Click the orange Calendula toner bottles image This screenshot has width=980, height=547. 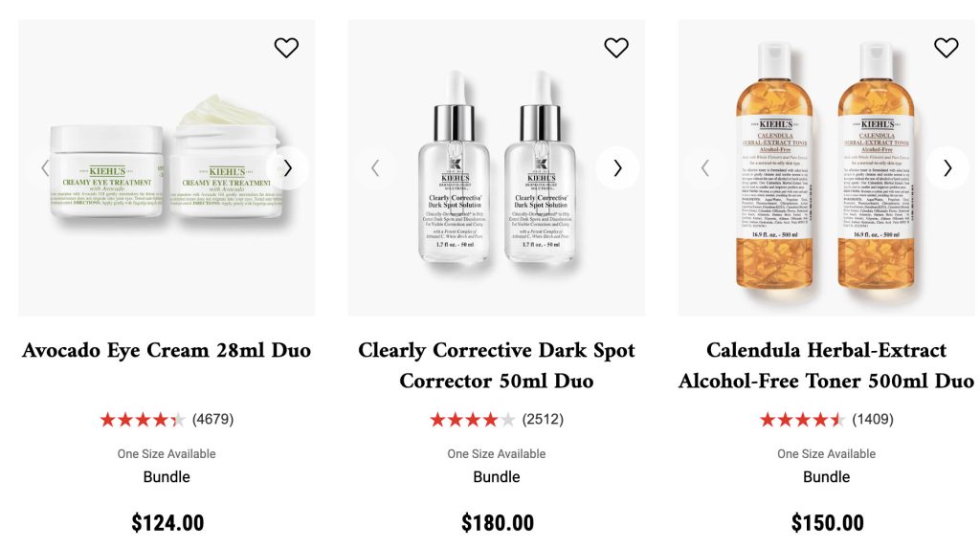click(x=826, y=167)
